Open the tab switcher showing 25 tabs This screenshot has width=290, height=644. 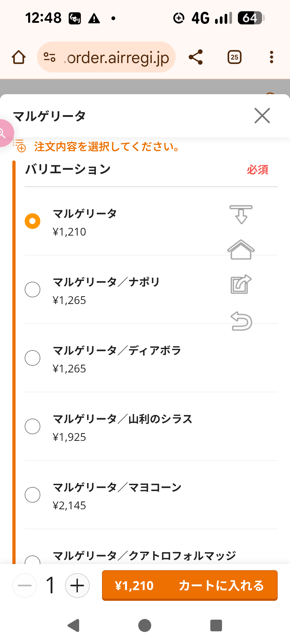[x=234, y=57]
